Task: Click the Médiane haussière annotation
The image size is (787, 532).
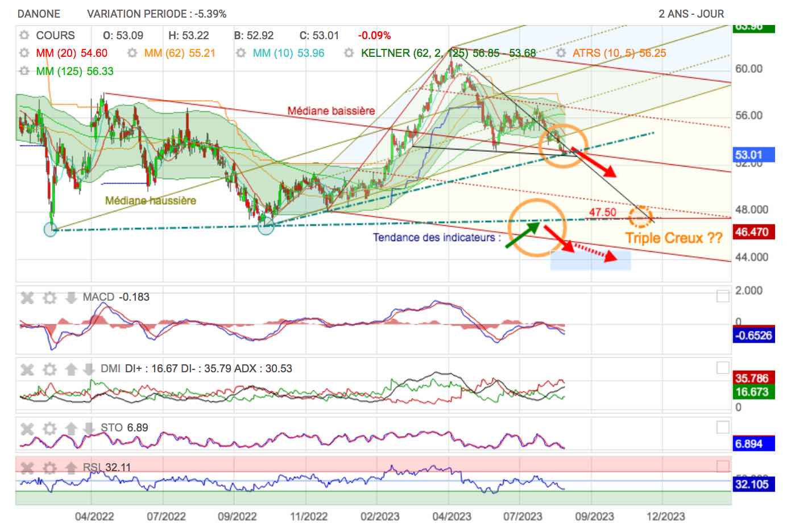Action: coord(151,200)
